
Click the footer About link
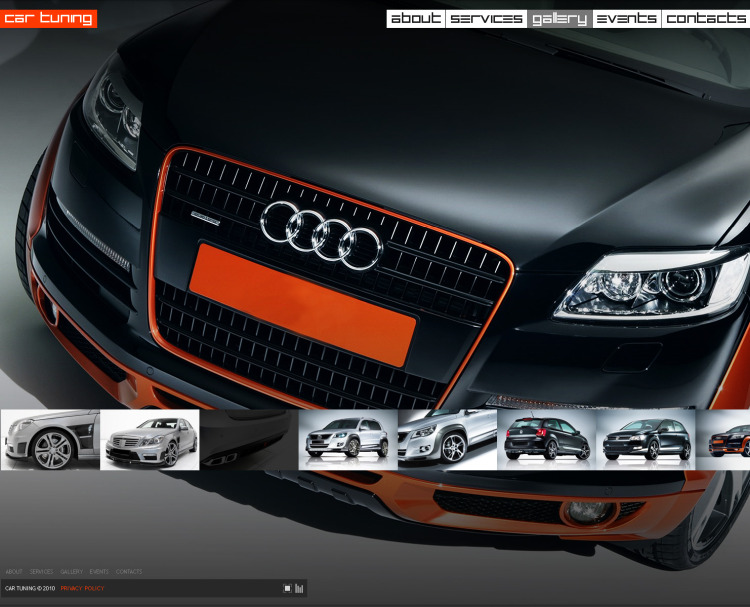14,572
